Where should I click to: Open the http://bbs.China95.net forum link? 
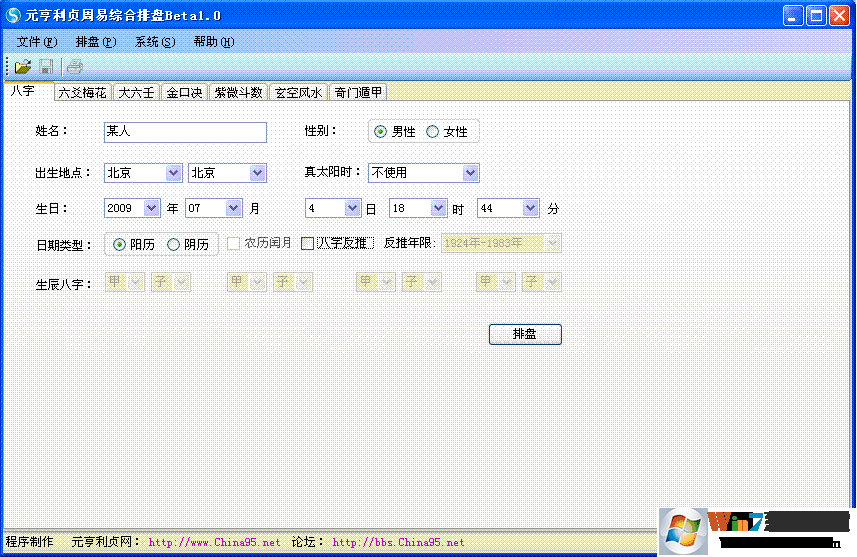point(398,542)
